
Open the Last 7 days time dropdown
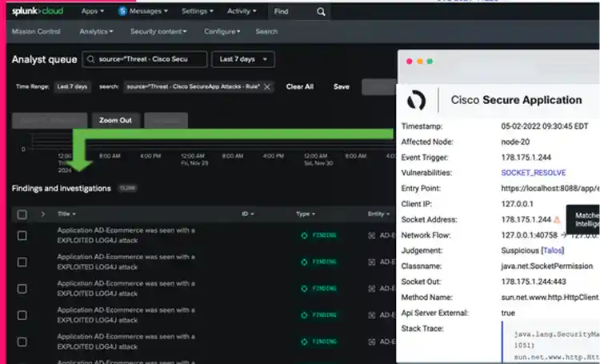pos(244,59)
